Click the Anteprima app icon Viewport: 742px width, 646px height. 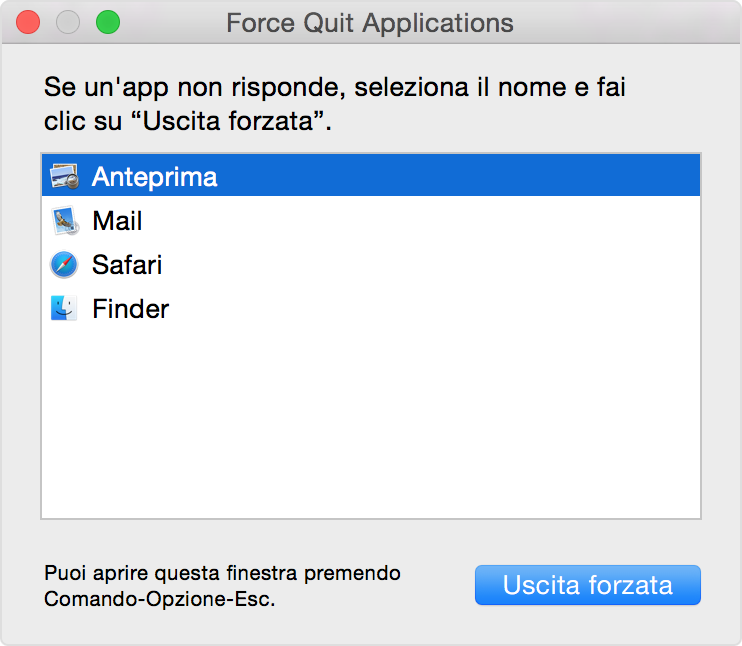tap(64, 177)
